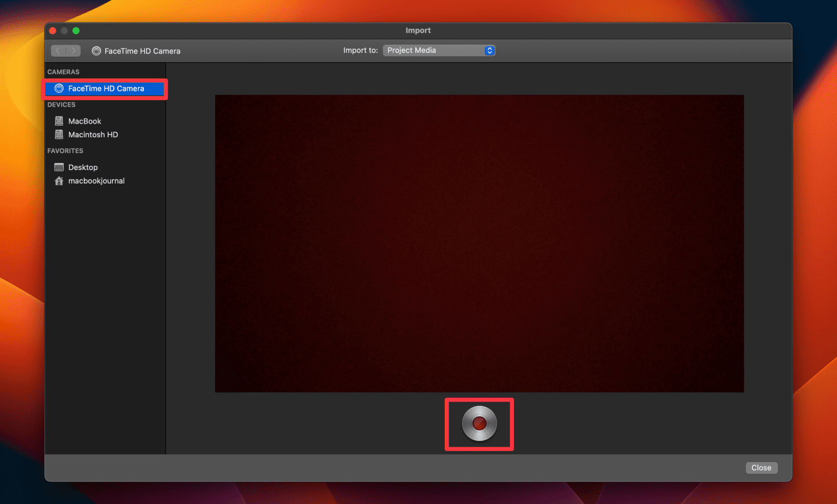Click the forward navigation arrow

[74, 50]
